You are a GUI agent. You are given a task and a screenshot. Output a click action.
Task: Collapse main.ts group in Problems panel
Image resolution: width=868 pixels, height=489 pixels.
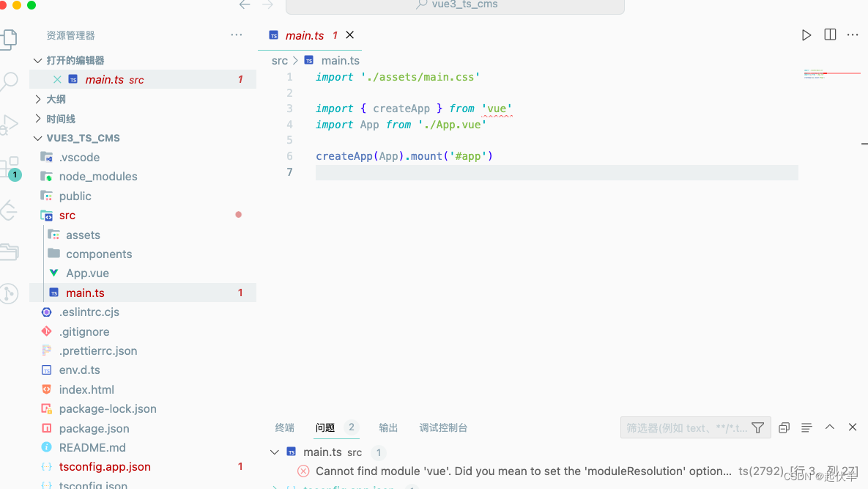coord(275,452)
